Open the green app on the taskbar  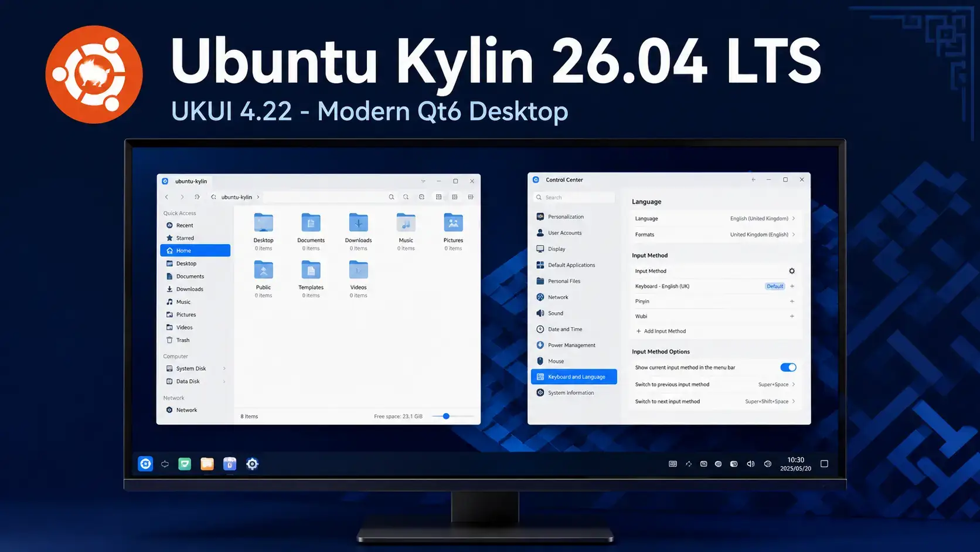tap(185, 464)
